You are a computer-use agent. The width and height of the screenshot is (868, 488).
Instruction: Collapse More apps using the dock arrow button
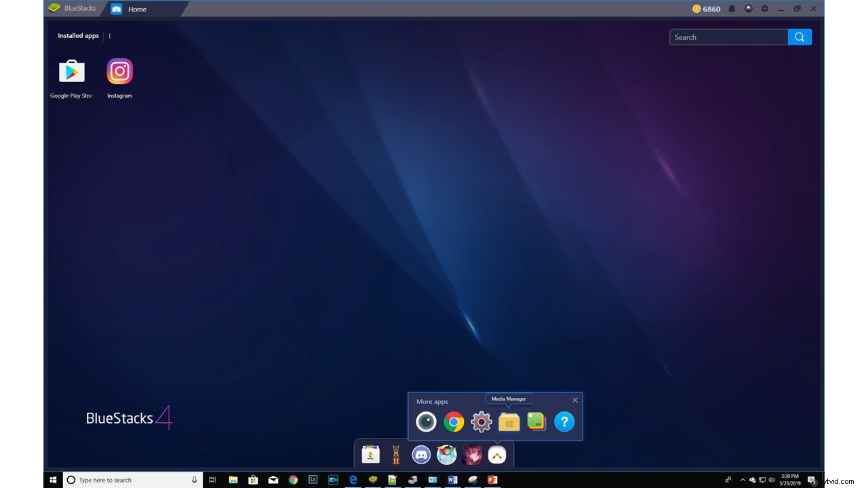click(x=497, y=454)
